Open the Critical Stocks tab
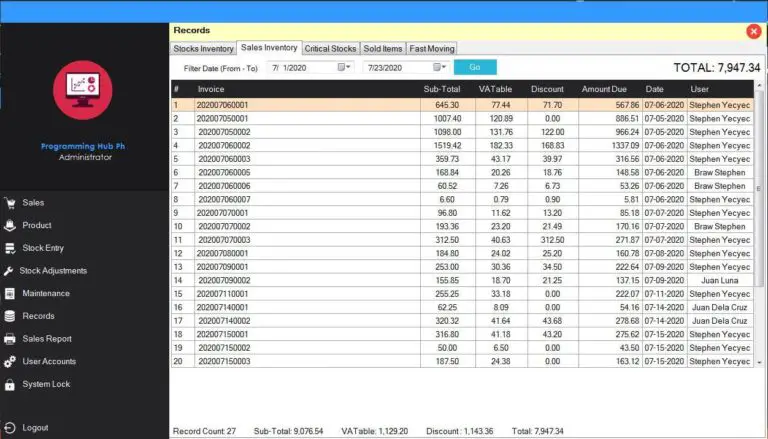This screenshot has width=768, height=439. click(330, 49)
